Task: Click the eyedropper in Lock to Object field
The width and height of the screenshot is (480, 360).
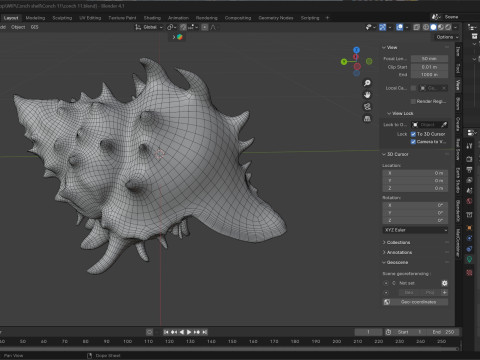Action: click(444, 125)
